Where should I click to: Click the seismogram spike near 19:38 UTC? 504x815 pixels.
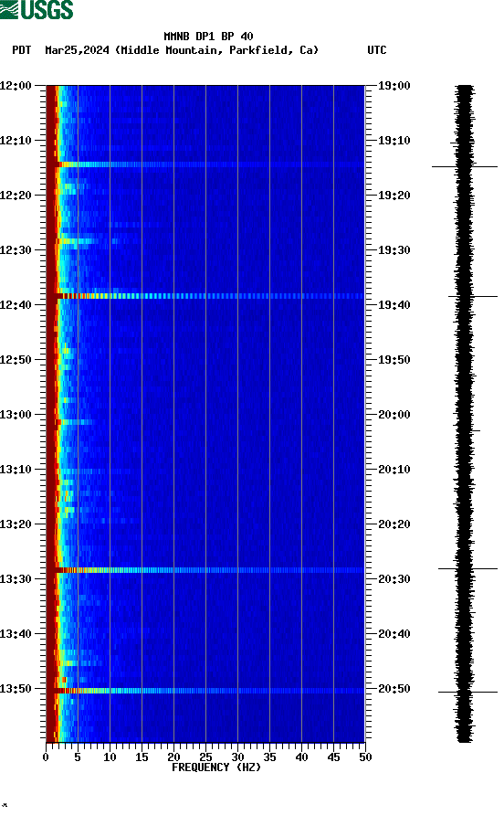(473, 297)
